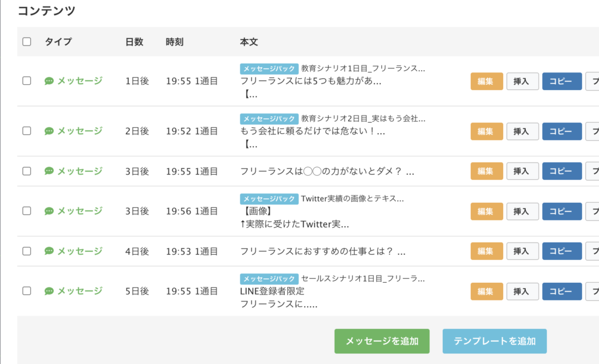599x364 pixels.
Task: Toggle the select-all checkbox in table header
Action: click(26, 41)
